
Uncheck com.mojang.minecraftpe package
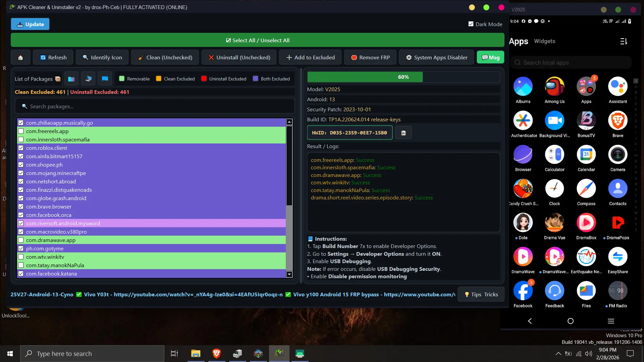pyautogui.click(x=21, y=173)
